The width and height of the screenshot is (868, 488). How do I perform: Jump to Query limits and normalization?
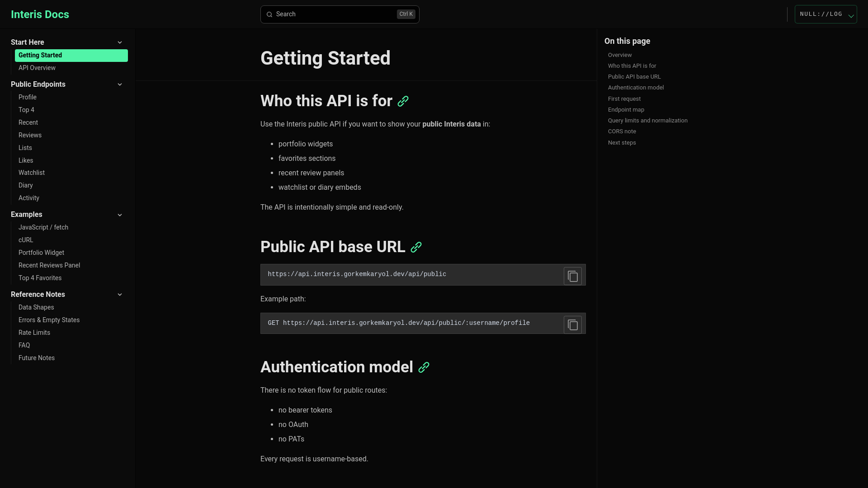647,121
